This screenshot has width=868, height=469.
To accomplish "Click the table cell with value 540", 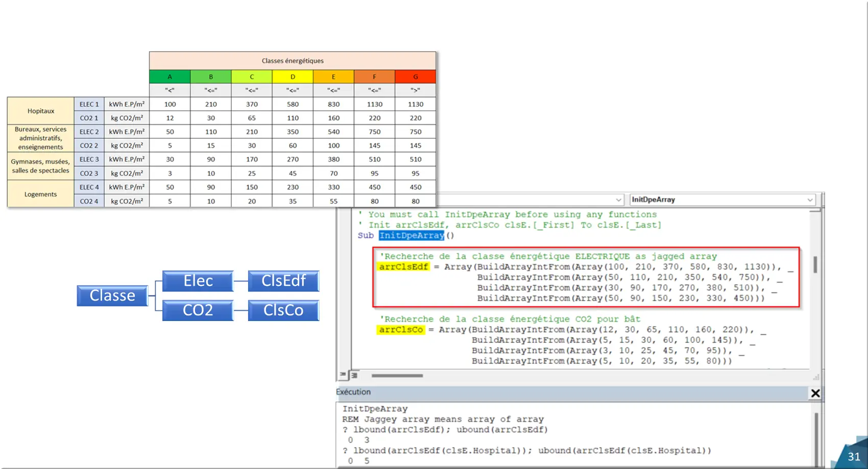I will point(333,132).
